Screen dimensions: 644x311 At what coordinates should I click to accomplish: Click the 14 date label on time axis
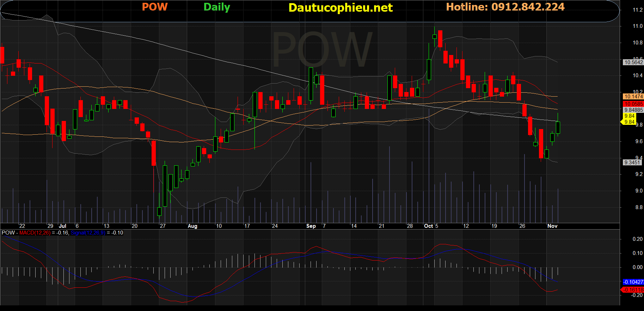pos(354,226)
